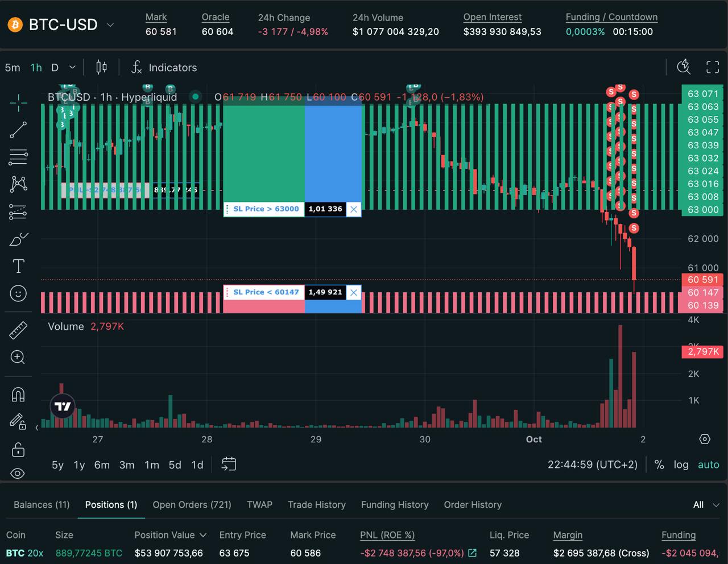Click the PNL (ROE %) column header

pyautogui.click(x=387, y=535)
